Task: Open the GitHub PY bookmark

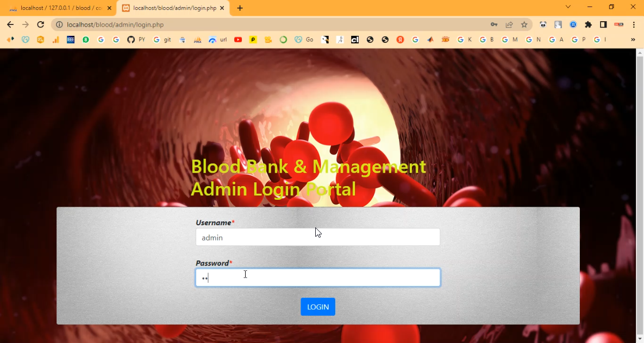Action: pos(135,40)
